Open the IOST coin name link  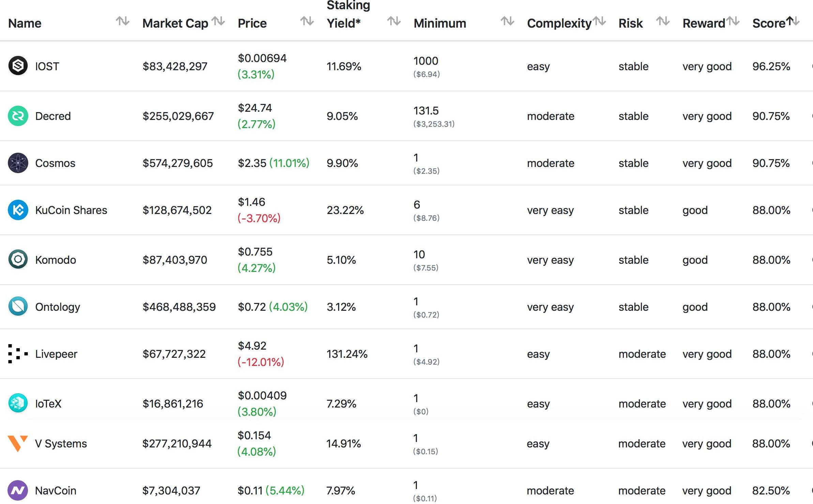(47, 66)
